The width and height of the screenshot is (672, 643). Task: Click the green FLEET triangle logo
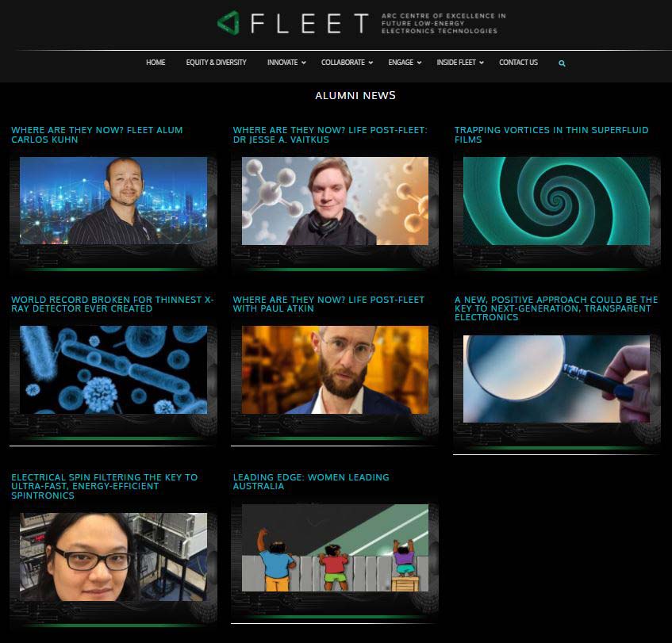click(228, 23)
